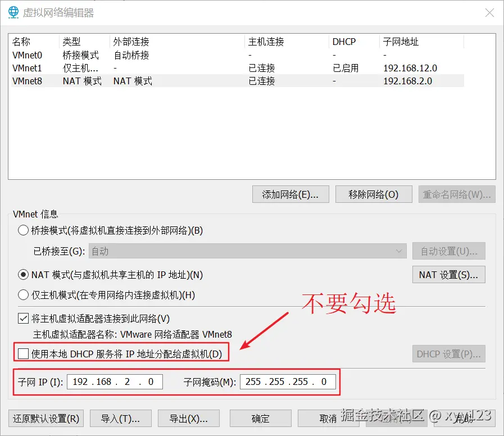Click the 子网 IP input field

pos(115,381)
